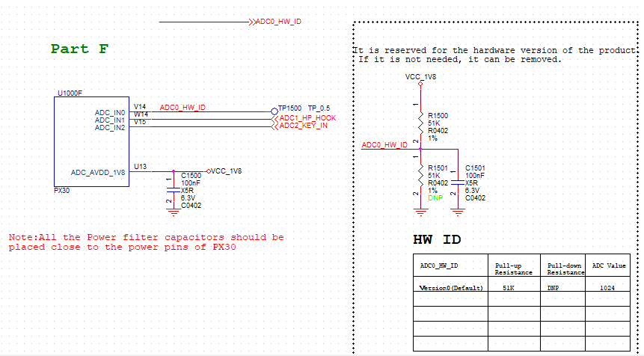Click the ground symbol under C1501
644x356 pixels.
(x=458, y=212)
